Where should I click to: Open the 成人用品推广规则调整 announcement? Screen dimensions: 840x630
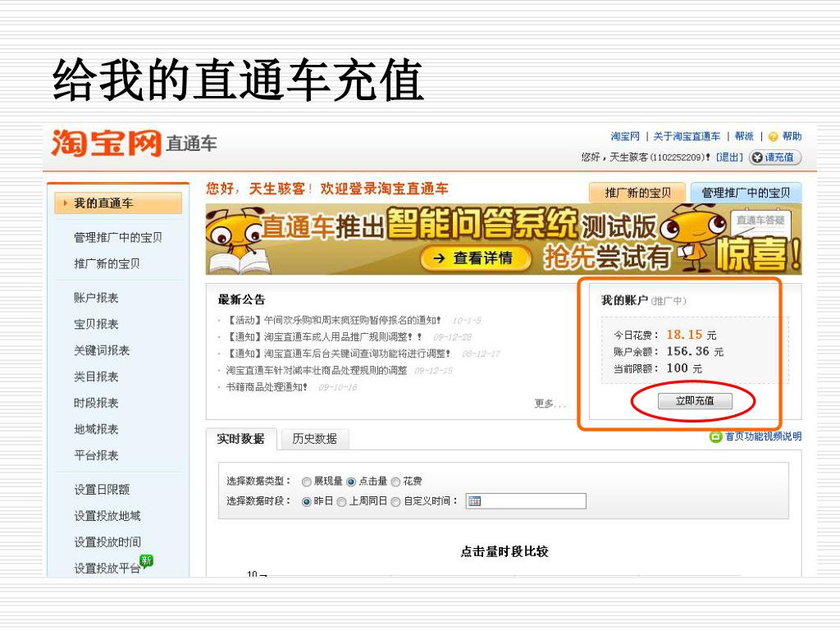coord(323,337)
